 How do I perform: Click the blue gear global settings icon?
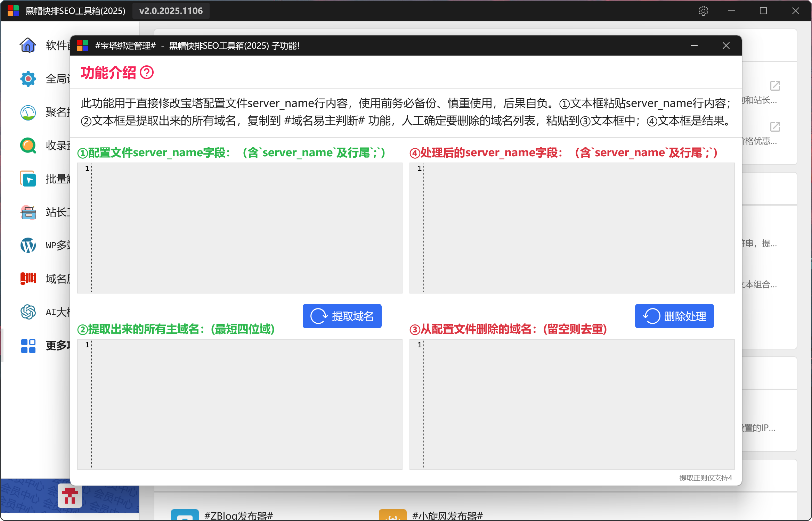tap(28, 79)
